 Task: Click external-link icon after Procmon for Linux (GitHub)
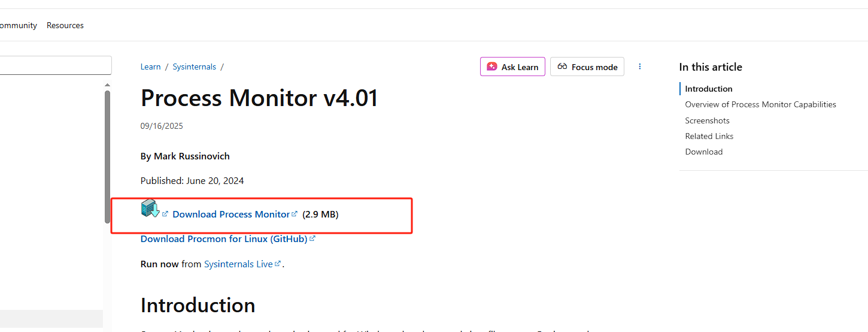[x=312, y=239]
